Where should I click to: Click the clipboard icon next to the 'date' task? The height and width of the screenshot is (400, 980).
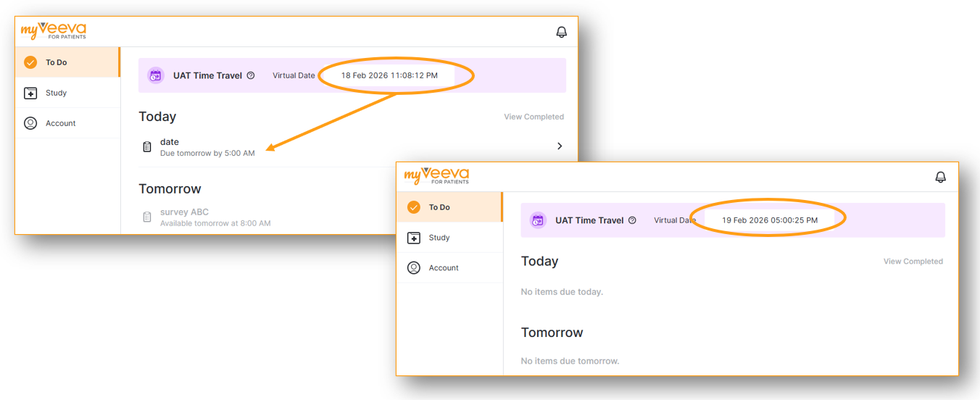[147, 147]
